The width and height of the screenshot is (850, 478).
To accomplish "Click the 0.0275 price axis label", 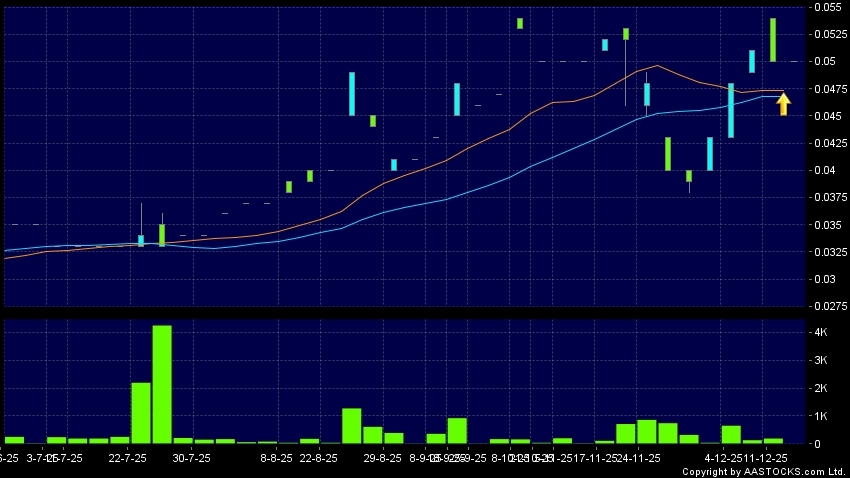I will pos(826,306).
